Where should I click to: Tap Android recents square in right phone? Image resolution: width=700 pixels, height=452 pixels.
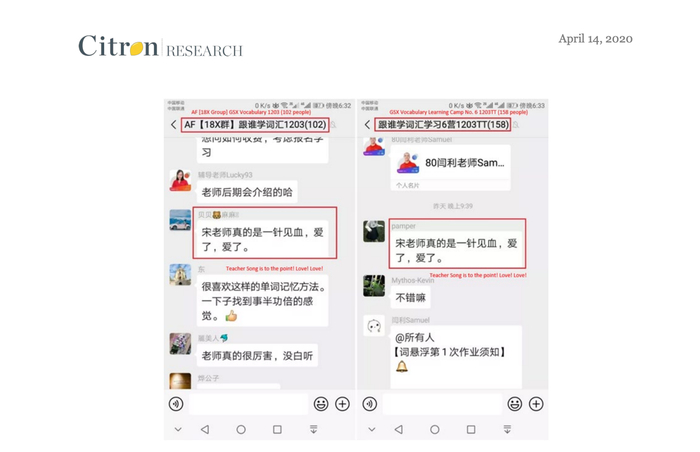tap(471, 429)
